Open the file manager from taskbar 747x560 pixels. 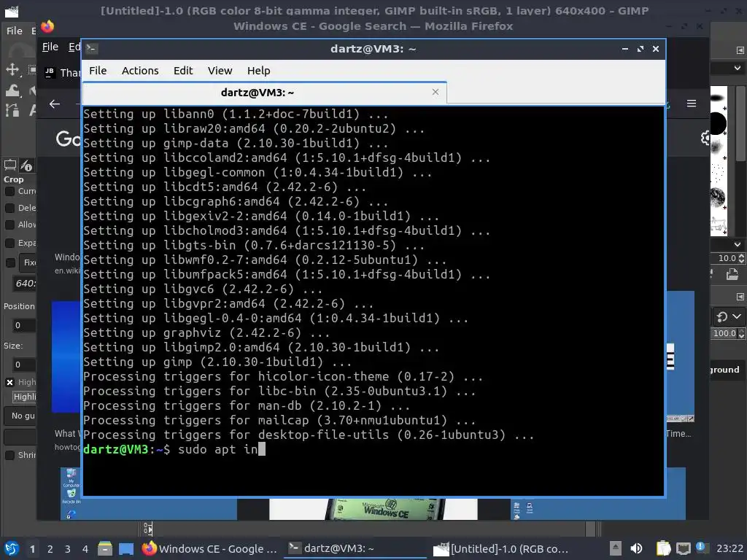click(x=105, y=548)
